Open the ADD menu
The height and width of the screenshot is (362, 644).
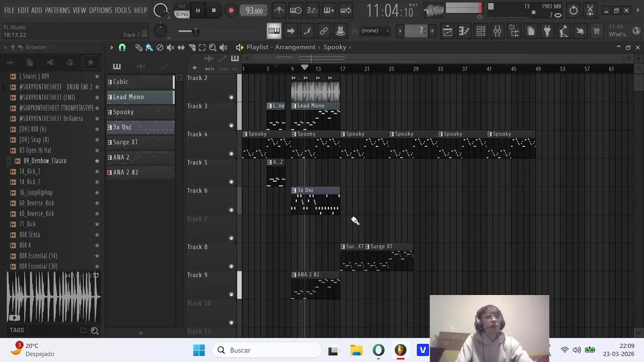click(x=37, y=10)
